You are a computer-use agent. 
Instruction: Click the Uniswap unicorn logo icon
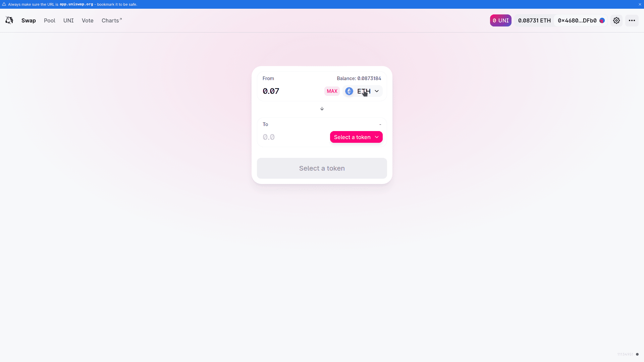point(9,20)
